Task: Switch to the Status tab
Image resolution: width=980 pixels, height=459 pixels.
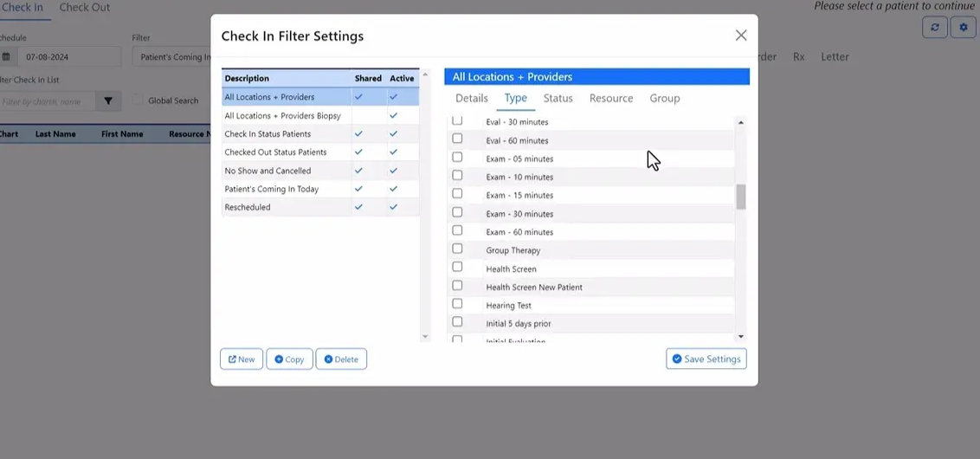Action: (558, 99)
